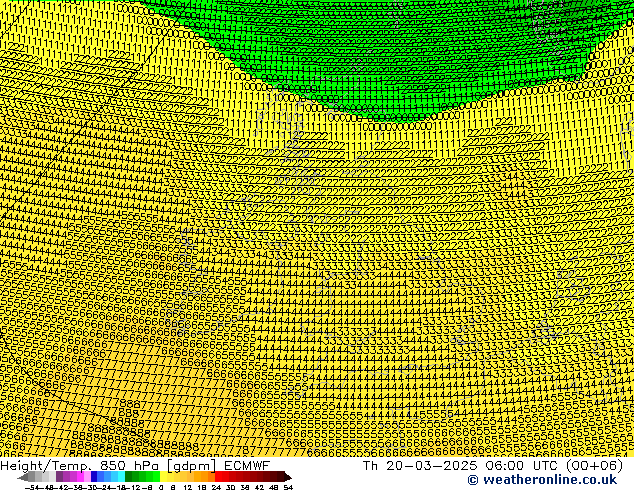This screenshot has height=490, width=634.
Task: Click the legend scale value 54
Action: coord(288,487)
